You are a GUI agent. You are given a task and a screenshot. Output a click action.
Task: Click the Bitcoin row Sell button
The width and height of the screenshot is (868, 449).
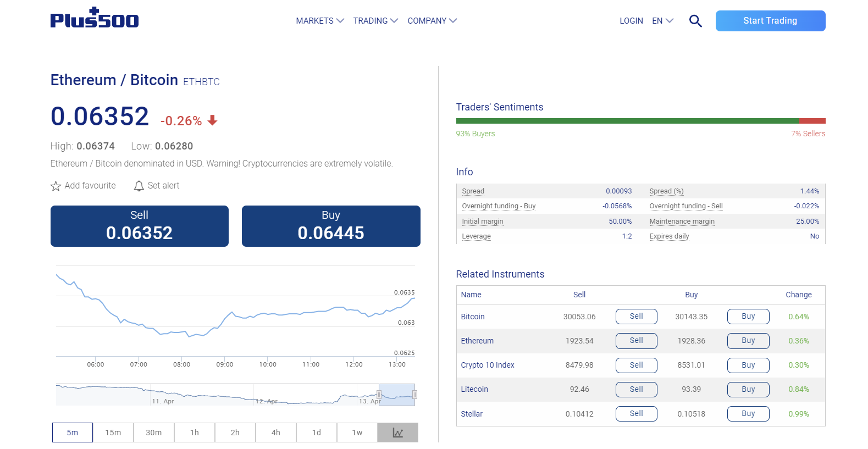click(637, 317)
